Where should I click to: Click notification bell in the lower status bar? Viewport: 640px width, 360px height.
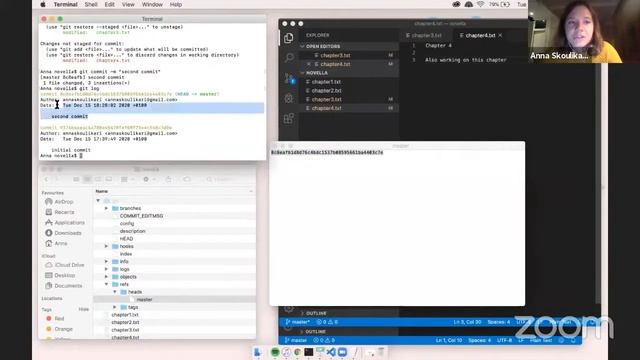pos(573,340)
